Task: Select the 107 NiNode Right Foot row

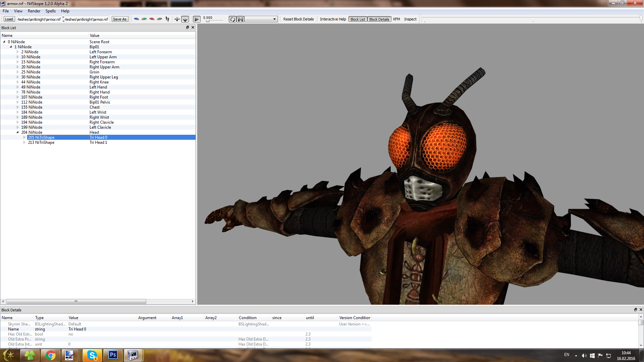Action: [98, 97]
